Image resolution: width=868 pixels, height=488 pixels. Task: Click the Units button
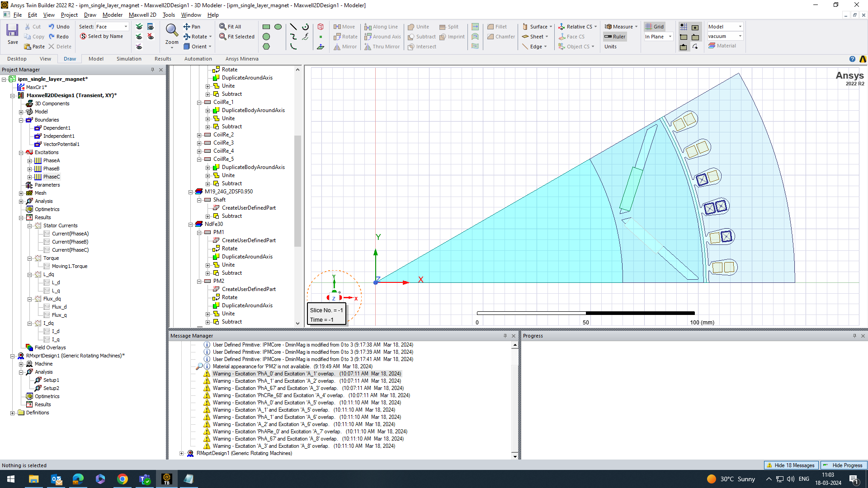610,47
